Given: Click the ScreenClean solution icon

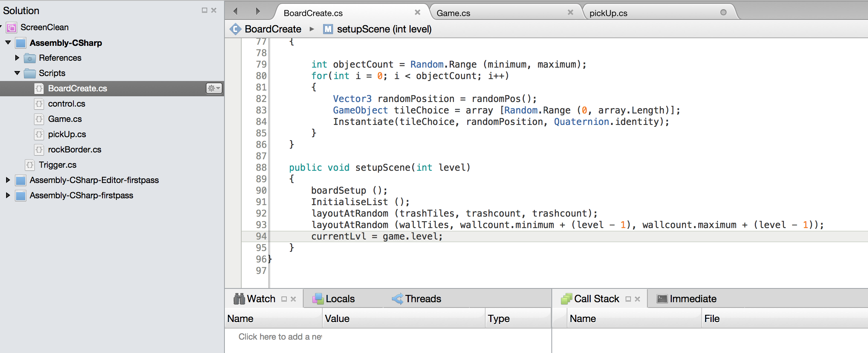Looking at the screenshot, I should (x=11, y=28).
